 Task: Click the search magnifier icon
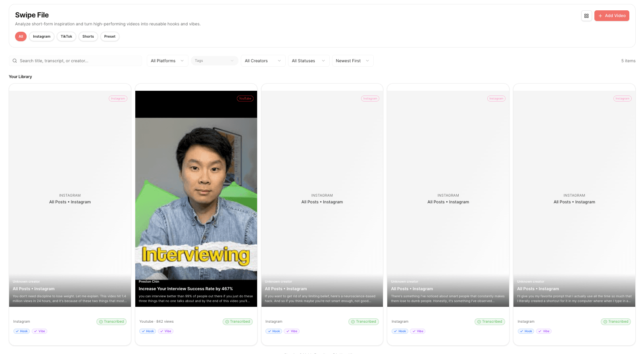[15, 61]
